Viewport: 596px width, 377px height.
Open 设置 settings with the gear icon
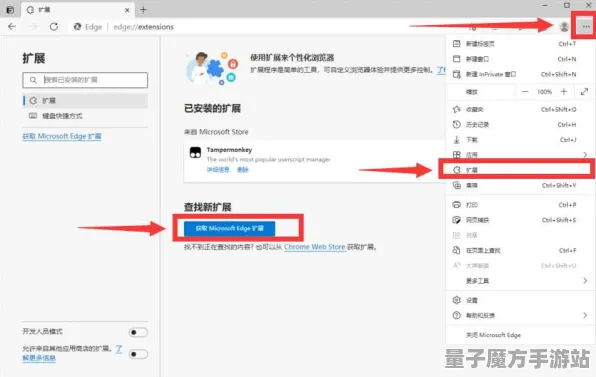click(457, 300)
